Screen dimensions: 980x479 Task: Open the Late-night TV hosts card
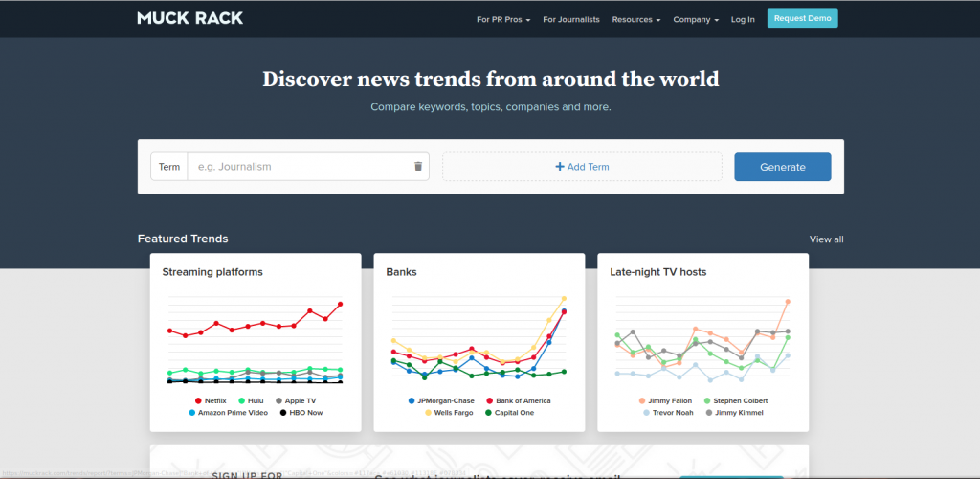click(703, 342)
